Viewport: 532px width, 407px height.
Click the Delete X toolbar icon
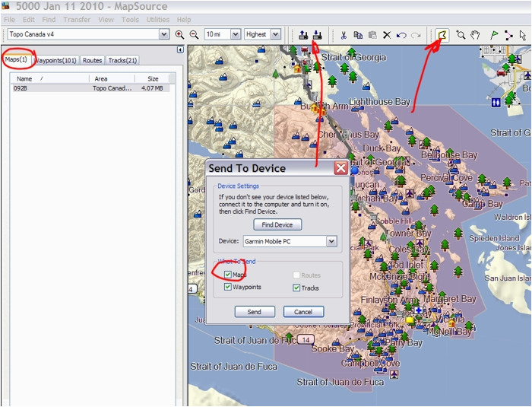pos(387,35)
